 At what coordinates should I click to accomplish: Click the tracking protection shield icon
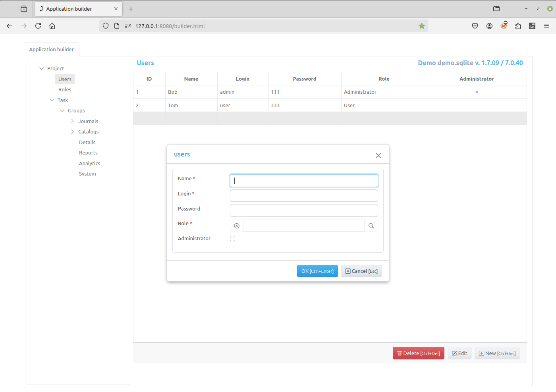pyautogui.click(x=105, y=26)
